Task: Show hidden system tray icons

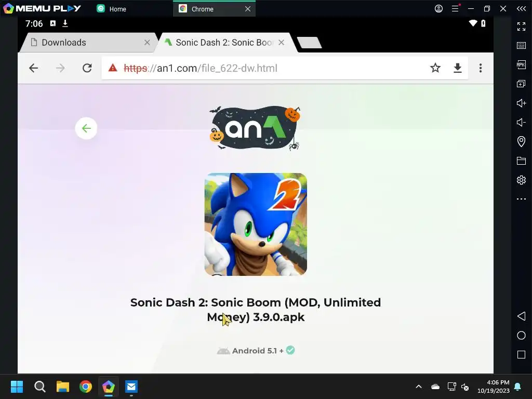Action: coord(419,387)
